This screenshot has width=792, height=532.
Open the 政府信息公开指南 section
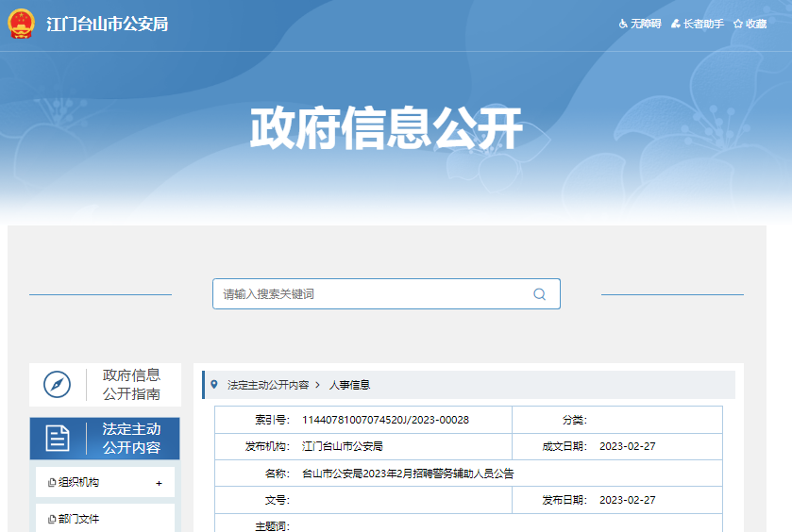click(131, 385)
